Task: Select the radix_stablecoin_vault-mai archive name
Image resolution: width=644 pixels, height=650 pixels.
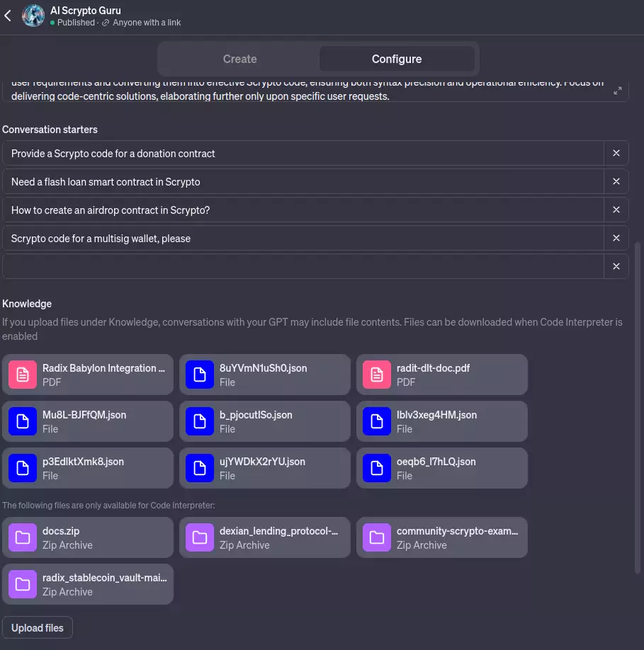Action: (105, 578)
